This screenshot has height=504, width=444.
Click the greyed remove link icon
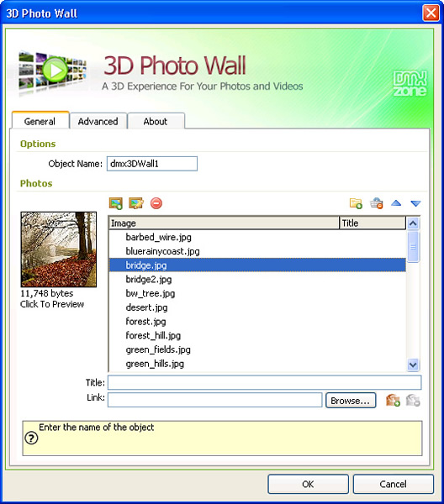pyautogui.click(x=413, y=401)
